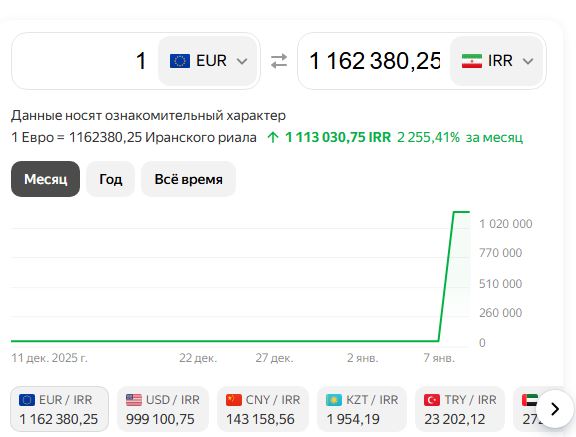Click the US flag on USD / IRR chip

click(x=134, y=400)
